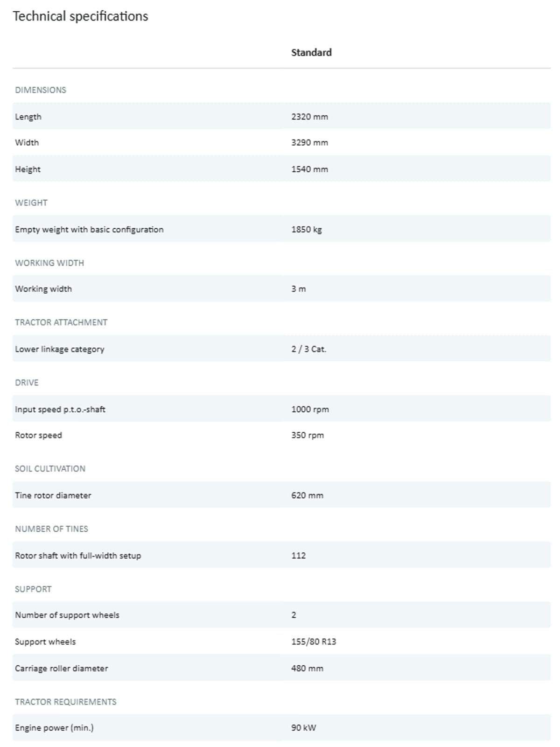Click the Lower linkage category label
Viewport: 560px width, 747px height.
point(60,349)
